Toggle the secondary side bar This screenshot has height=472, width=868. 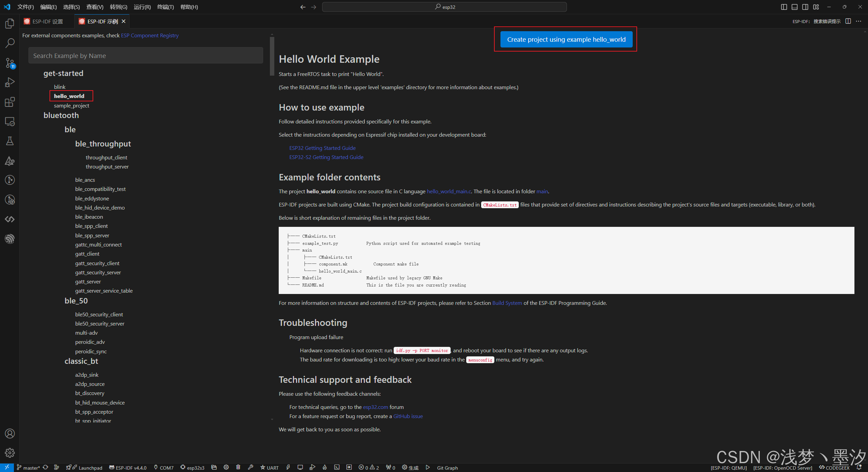pyautogui.click(x=805, y=7)
